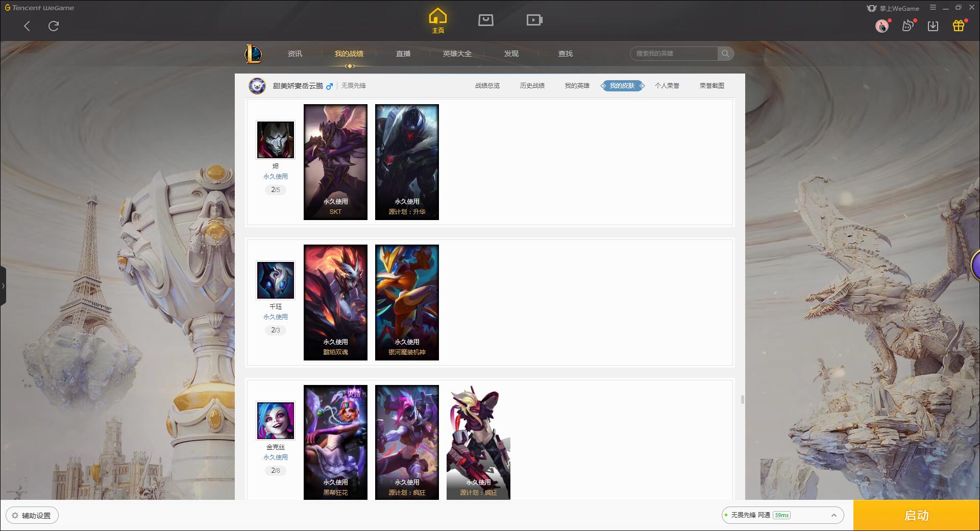Click player name 甜美娇妻岳云鹏
The image size is (980, 531).
tap(298, 86)
